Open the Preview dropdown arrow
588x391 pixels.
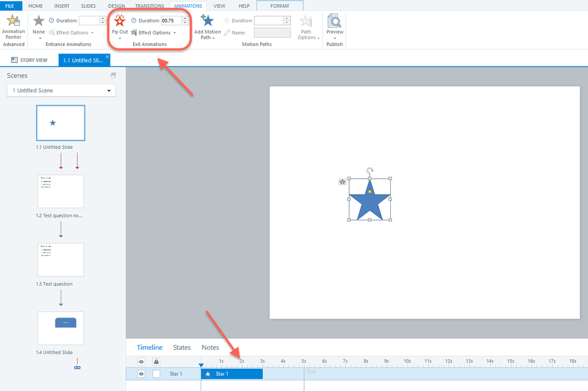click(334, 38)
